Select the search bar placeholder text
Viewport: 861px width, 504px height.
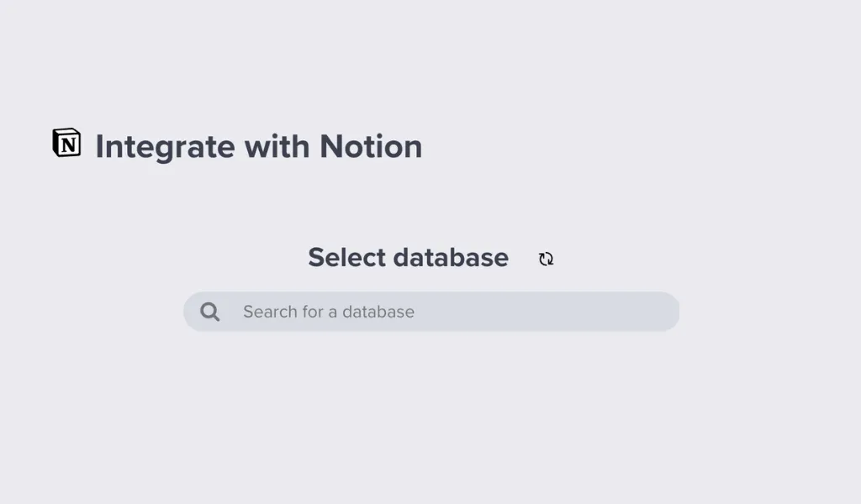pos(329,311)
